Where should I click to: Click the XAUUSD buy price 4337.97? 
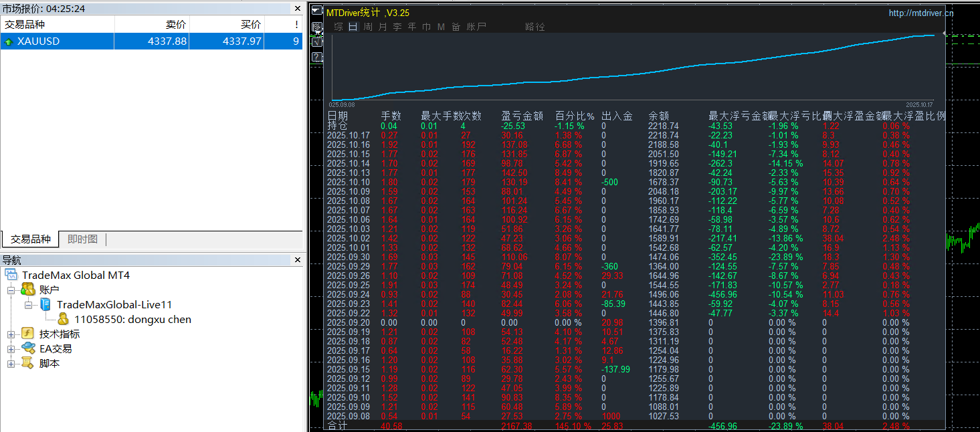242,41
